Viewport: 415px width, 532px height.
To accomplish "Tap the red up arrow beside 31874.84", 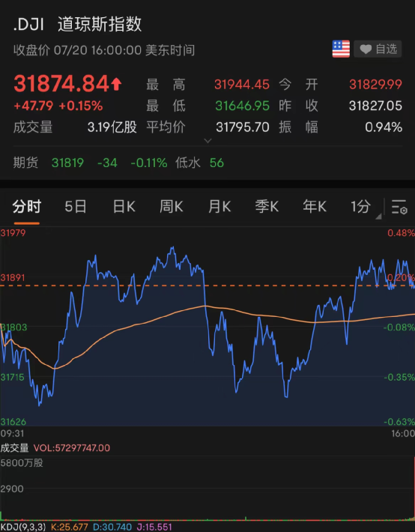I will coord(116,84).
